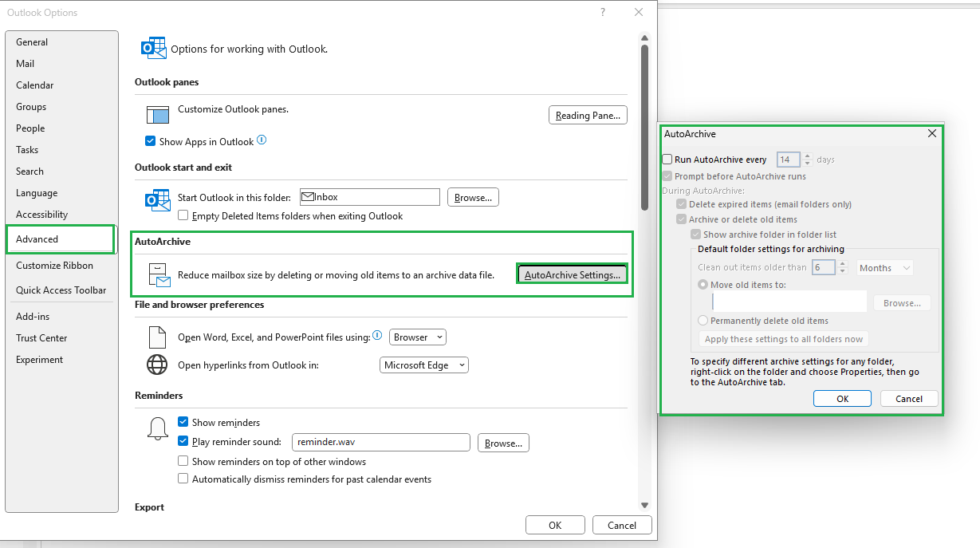Uncheck Show reminders
Screen dimensions: 980x548
183,422
